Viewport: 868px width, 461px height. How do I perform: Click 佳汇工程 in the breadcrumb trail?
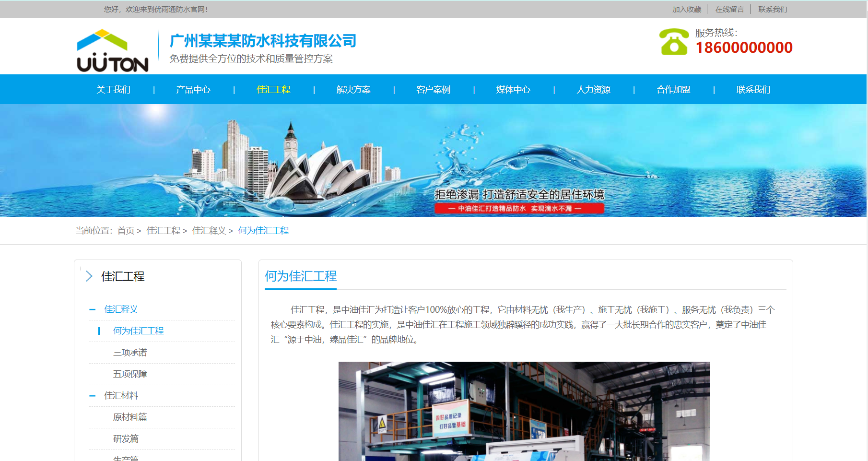coord(164,231)
